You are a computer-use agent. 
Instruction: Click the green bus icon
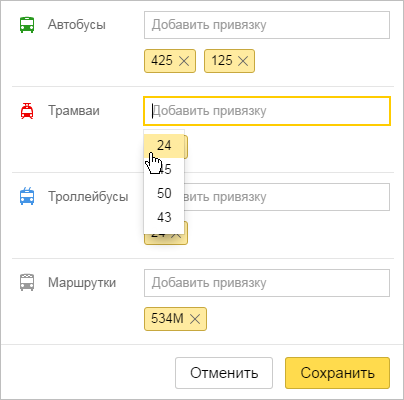point(27,25)
